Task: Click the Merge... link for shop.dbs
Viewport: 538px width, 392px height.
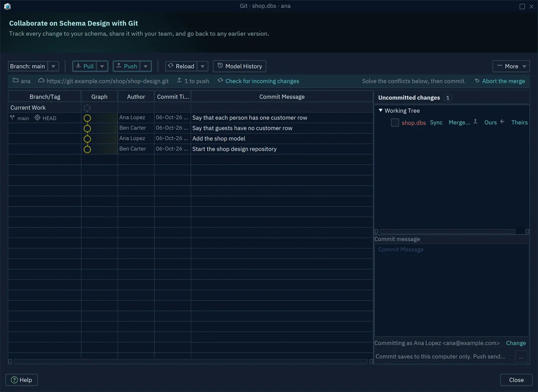Action: pos(459,123)
